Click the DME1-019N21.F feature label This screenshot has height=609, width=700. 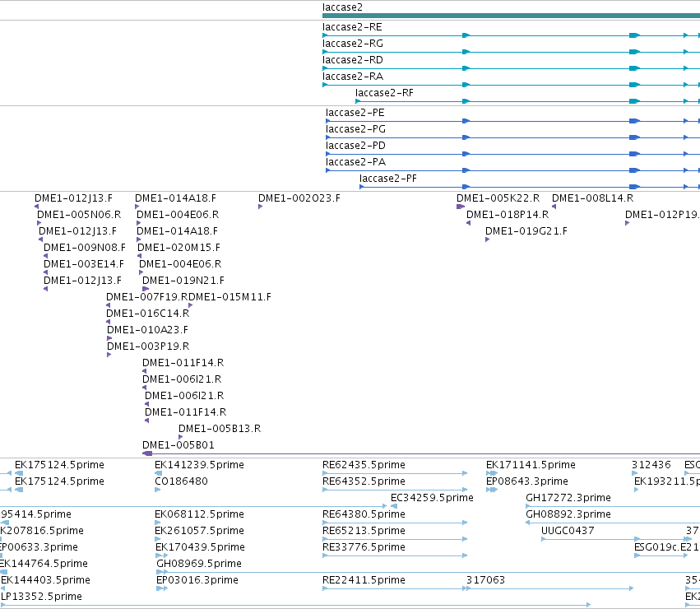[183, 281]
